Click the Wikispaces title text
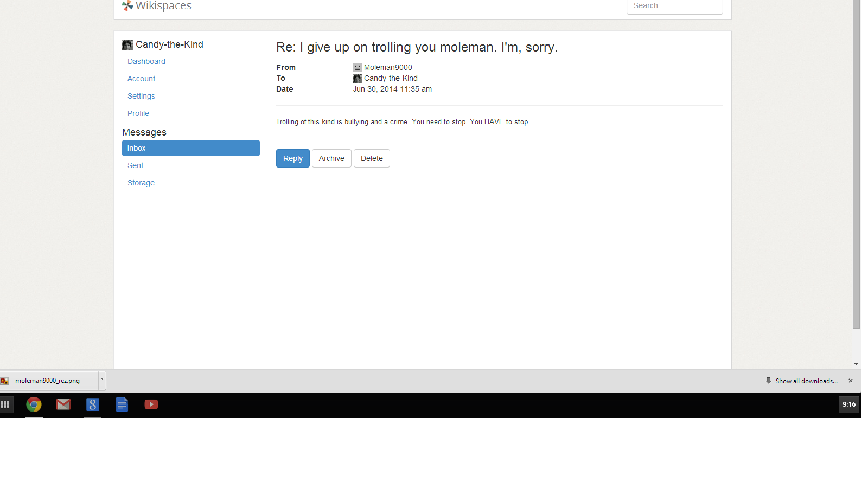 (x=163, y=5)
